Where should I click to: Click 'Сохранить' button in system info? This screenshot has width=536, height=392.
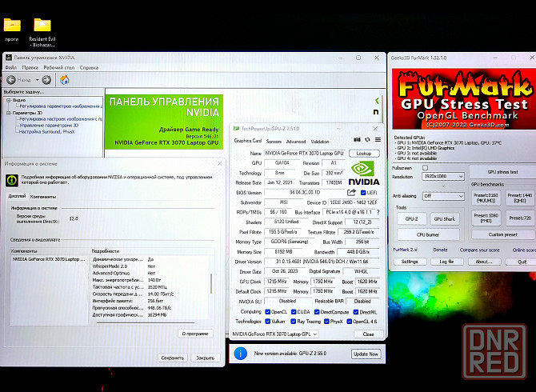click(x=173, y=358)
